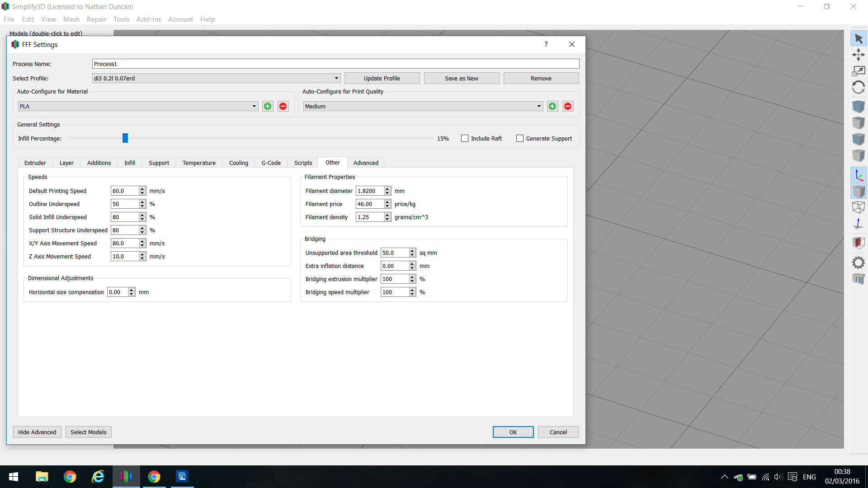This screenshot has height=488, width=868.
Task: Switch to the Additions tab
Action: [99, 163]
